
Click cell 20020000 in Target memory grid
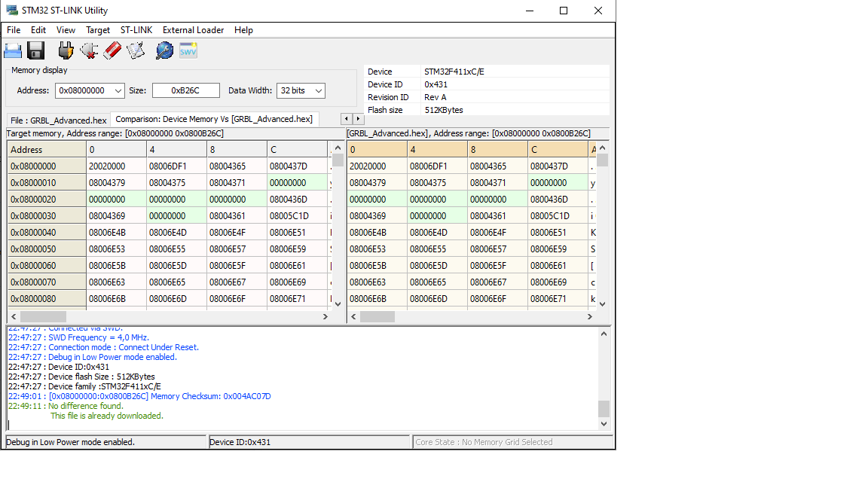(x=116, y=166)
